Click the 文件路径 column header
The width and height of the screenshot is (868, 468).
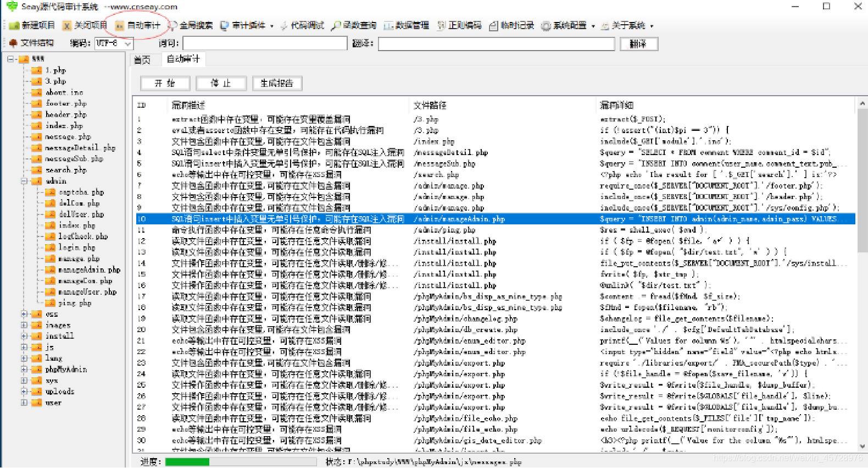tap(503, 105)
